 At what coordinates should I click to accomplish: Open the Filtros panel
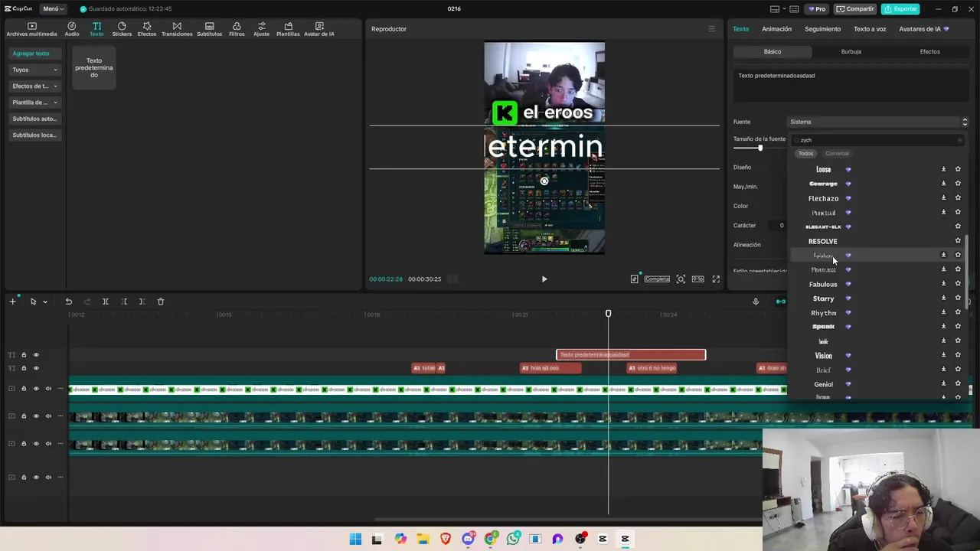(237, 29)
